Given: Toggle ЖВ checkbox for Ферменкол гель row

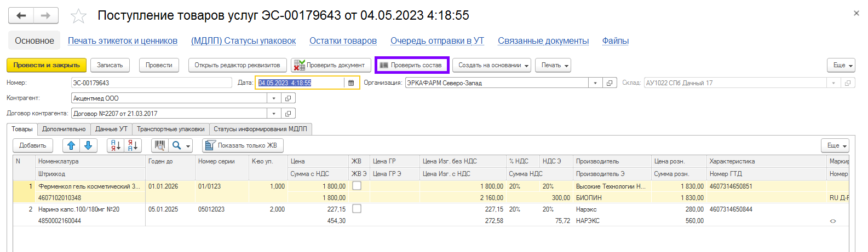Looking at the screenshot, I should tap(357, 186).
